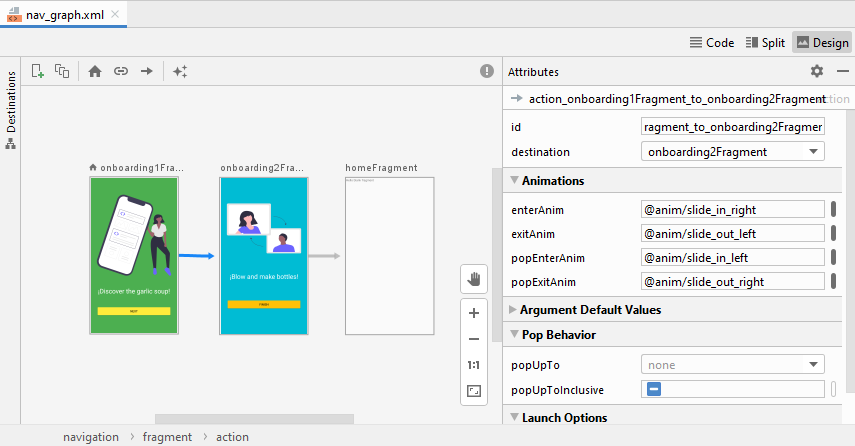Zoom in with the plus button
The height and width of the screenshot is (446, 855).
click(x=474, y=313)
